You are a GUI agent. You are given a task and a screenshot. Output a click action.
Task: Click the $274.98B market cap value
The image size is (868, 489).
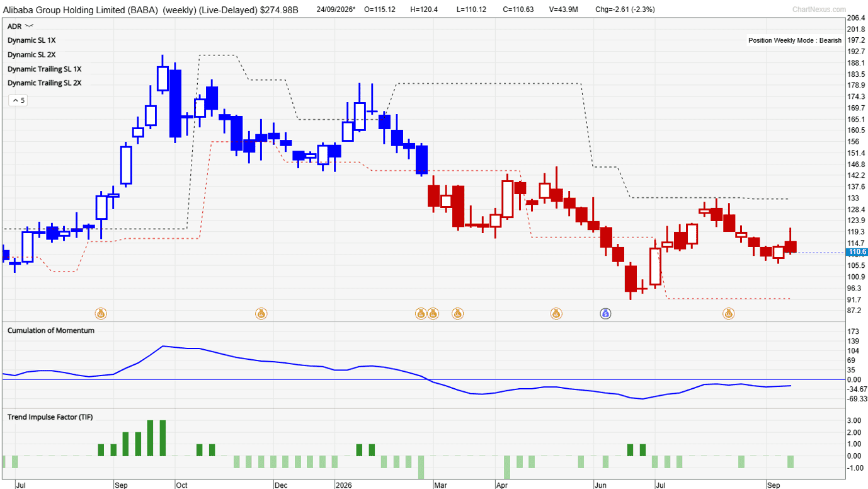coord(278,9)
